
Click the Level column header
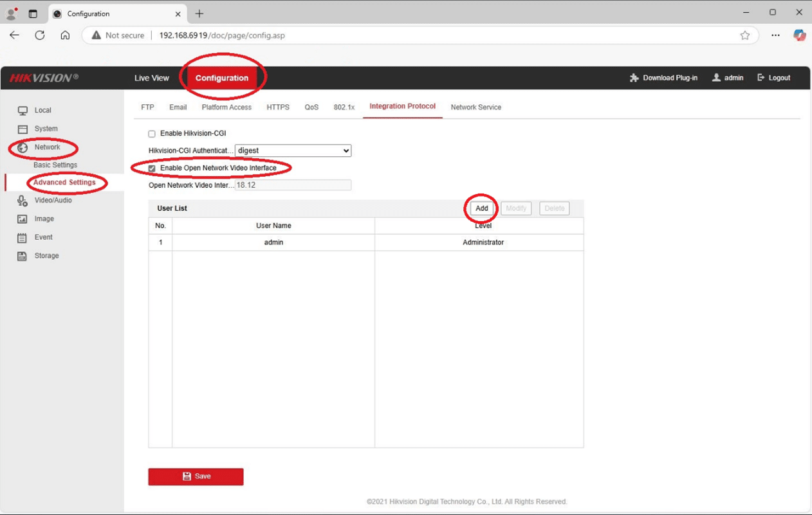tap(483, 226)
